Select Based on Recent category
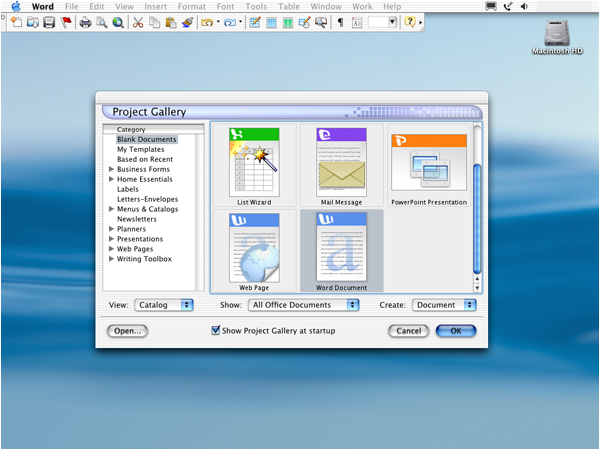This screenshot has width=600, height=450. (145, 159)
